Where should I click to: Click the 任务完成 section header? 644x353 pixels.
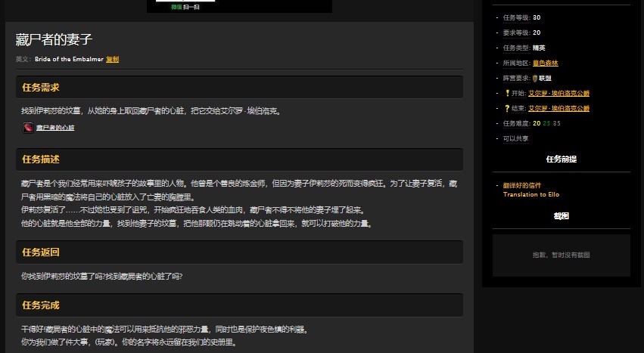[41, 305]
